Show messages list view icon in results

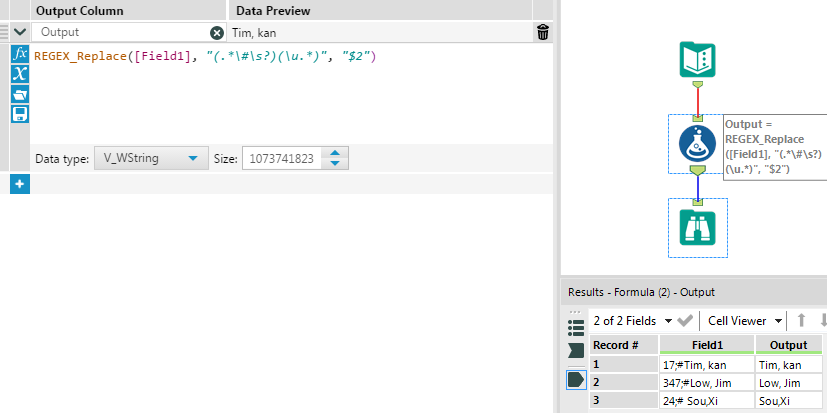575,328
